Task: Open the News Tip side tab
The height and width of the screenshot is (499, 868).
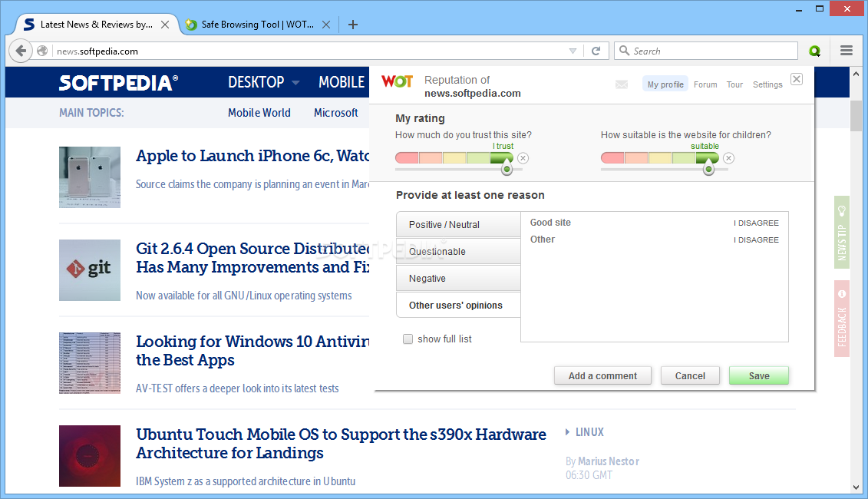Action: point(841,233)
